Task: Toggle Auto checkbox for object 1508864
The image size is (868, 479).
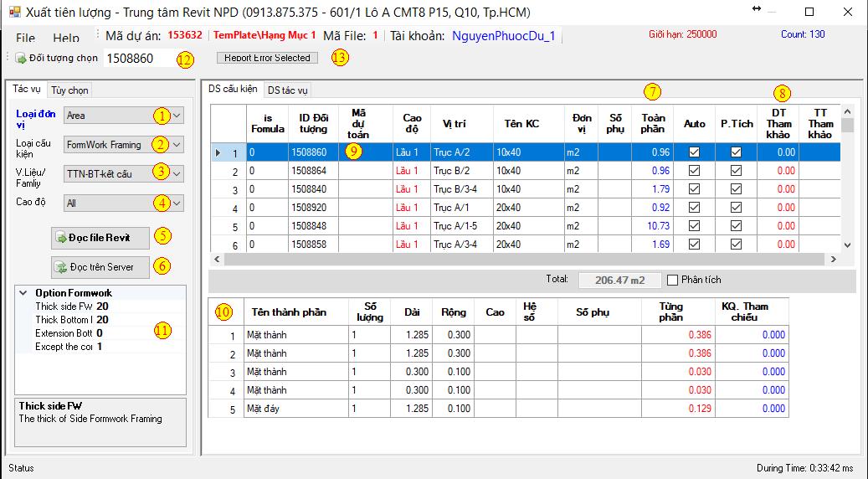Action: (x=694, y=171)
